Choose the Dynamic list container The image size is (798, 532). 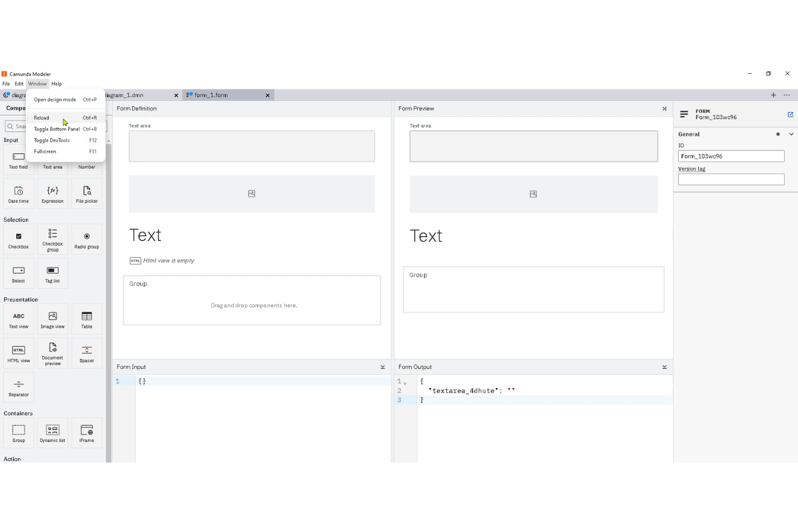click(52, 433)
